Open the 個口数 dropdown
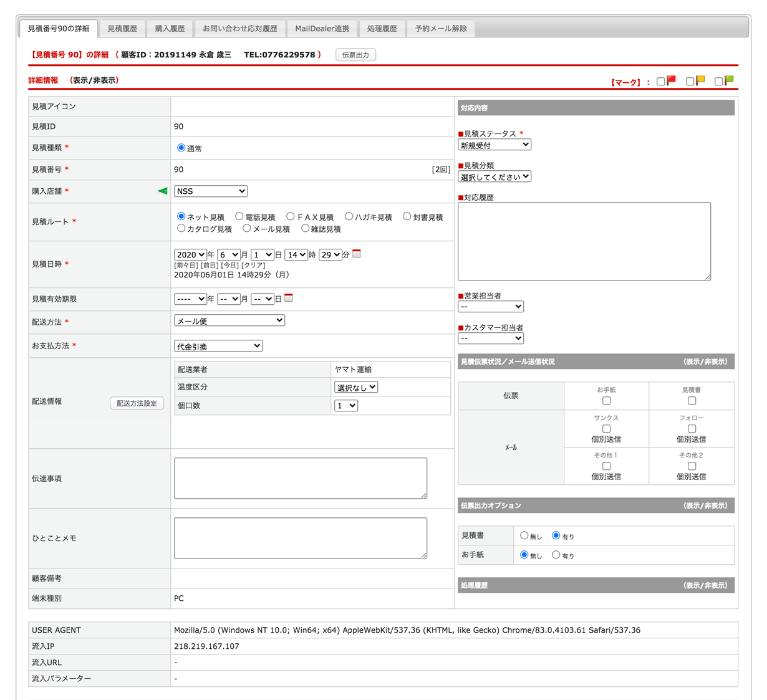This screenshot has width=767, height=700. click(x=346, y=406)
